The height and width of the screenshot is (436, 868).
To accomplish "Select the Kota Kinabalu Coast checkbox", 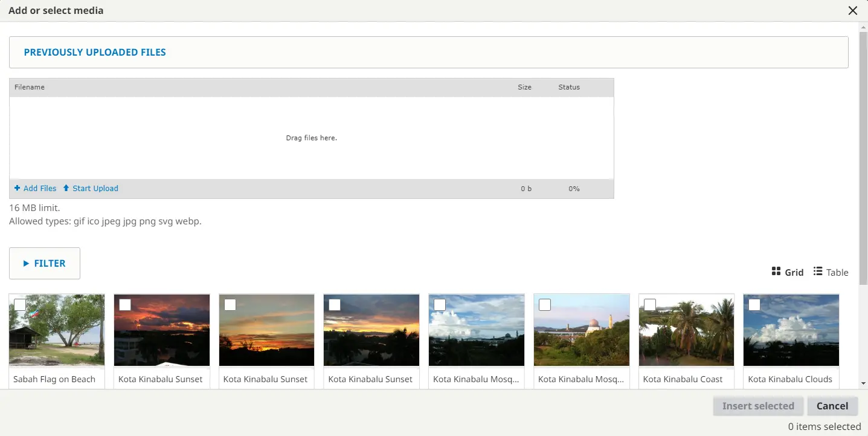I will click(x=650, y=305).
